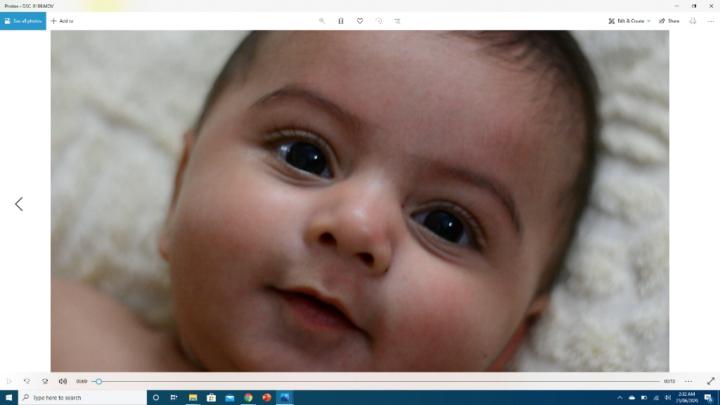Show hidden system tray icons
The width and height of the screenshot is (720, 405).
(x=620, y=398)
